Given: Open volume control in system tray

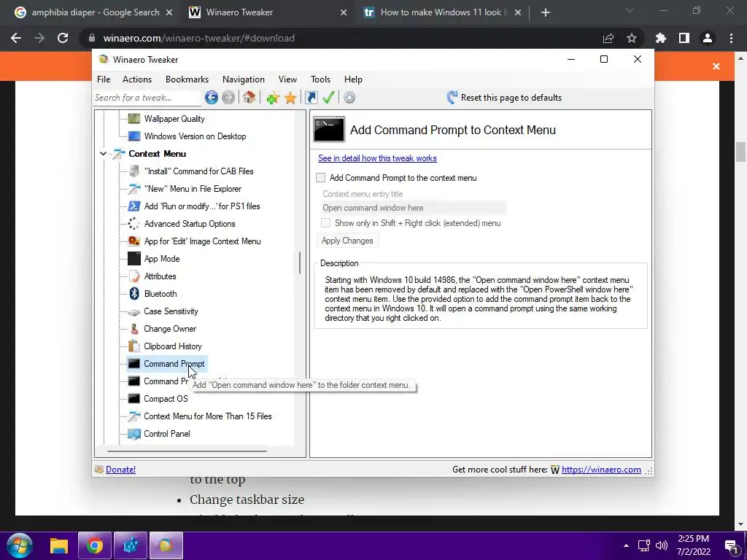Looking at the screenshot, I should 661,545.
